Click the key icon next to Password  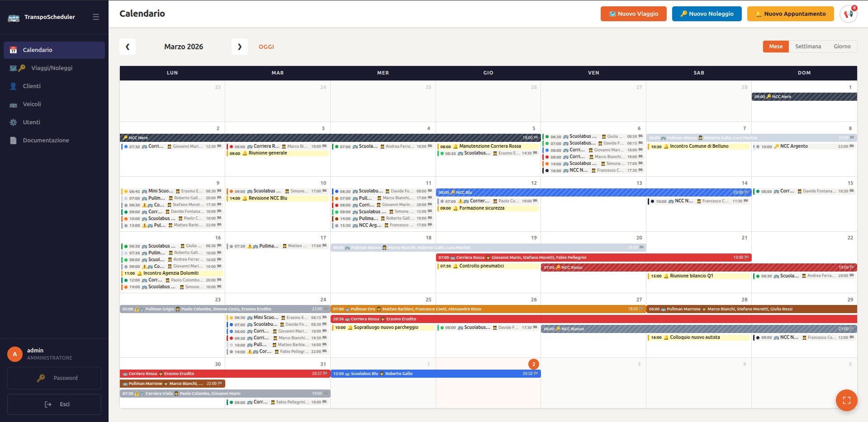coord(42,378)
